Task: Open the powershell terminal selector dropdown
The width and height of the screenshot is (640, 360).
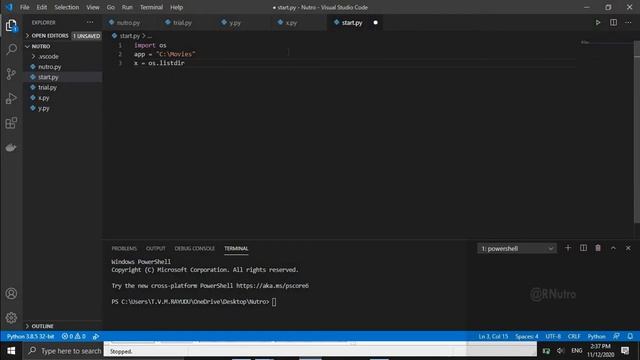Action: [x=517, y=249]
